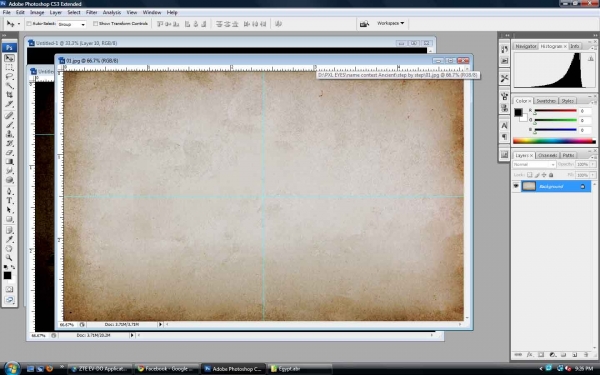Open the Filter menu
Viewport: 600px width, 375px height.
tap(91, 12)
